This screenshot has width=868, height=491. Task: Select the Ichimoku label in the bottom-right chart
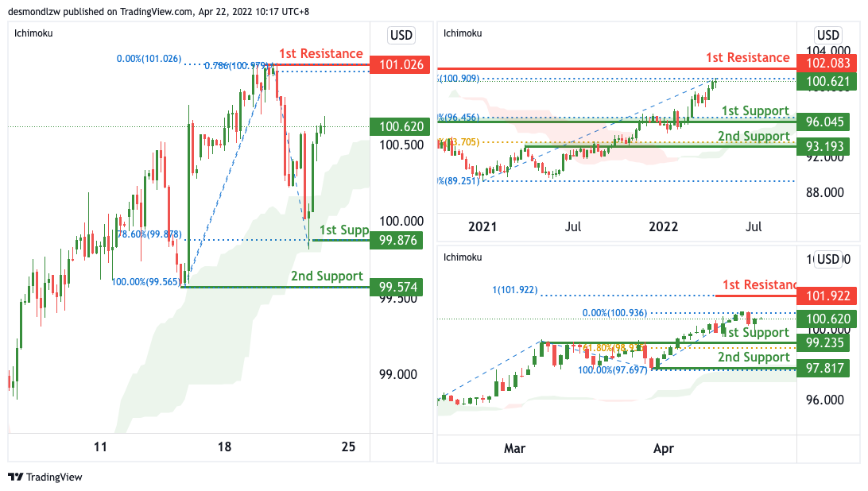pos(463,257)
